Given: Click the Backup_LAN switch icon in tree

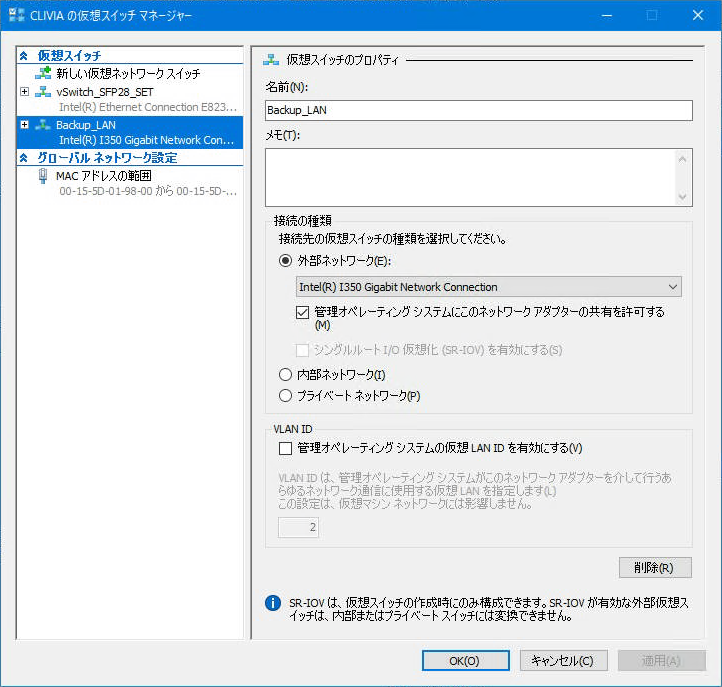Looking at the screenshot, I should click(x=43, y=125).
